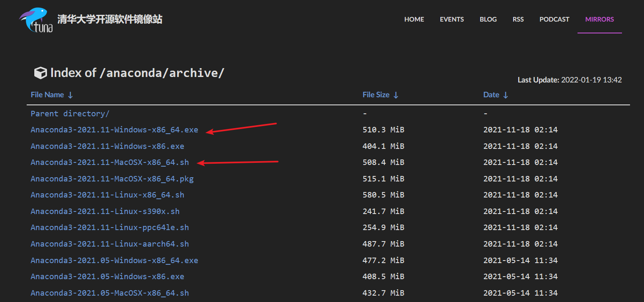Download Anaconda3-2021.11-Linux-aarch64.sh

[x=110, y=244]
